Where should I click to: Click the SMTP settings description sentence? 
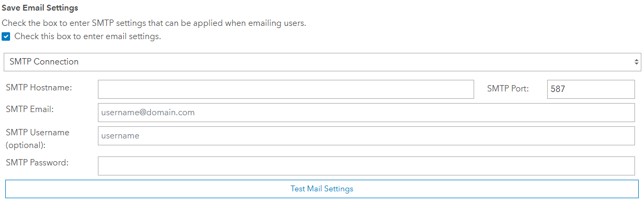pyautogui.click(x=153, y=23)
